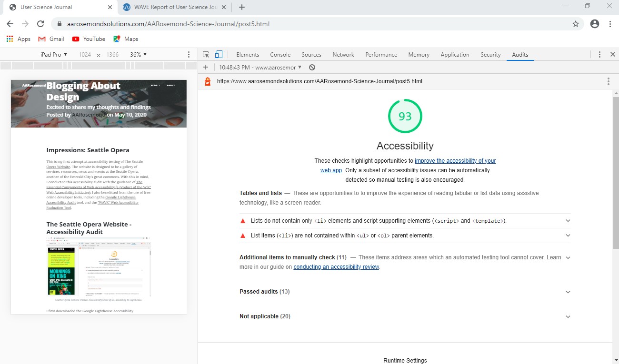Select the inspect element cursor icon
619x364 pixels.
(x=207, y=54)
